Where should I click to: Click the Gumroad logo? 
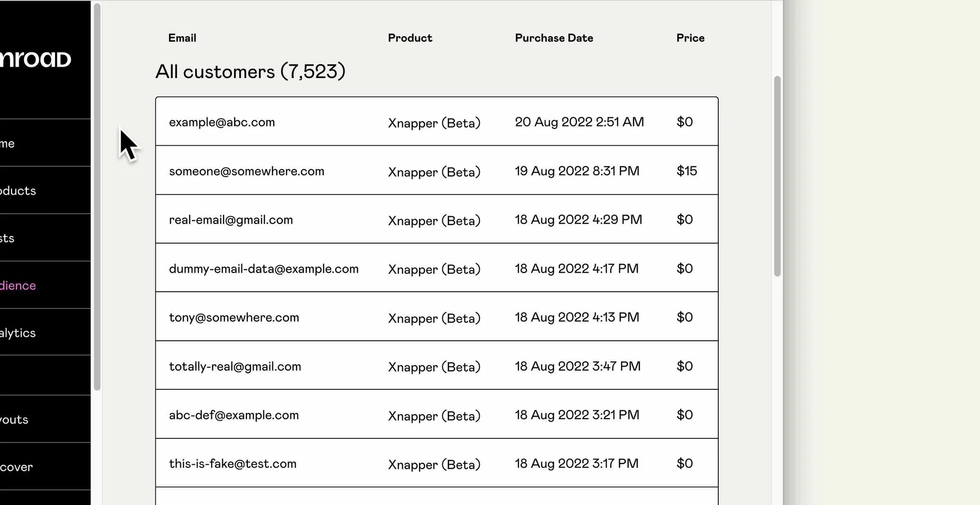(36, 59)
